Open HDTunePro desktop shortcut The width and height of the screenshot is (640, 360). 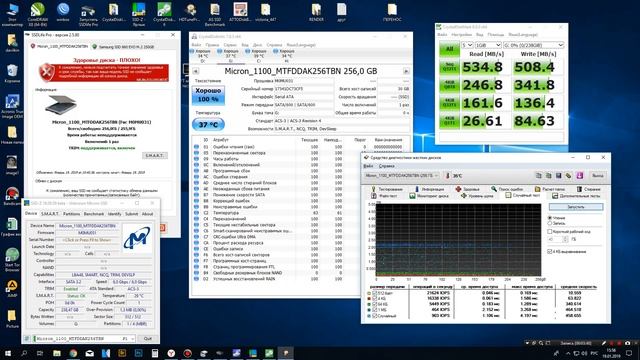(189, 13)
